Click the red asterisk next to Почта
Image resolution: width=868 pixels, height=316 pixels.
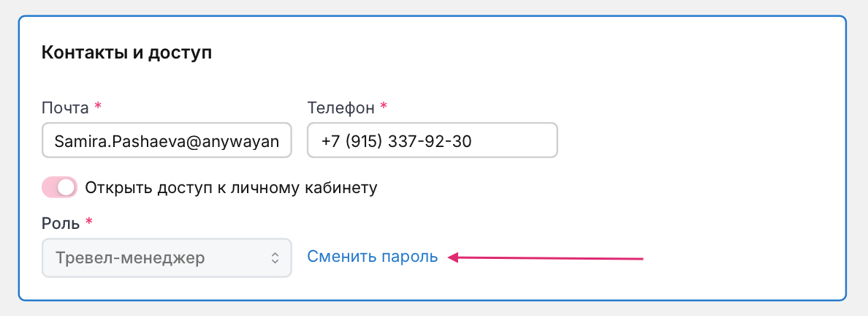point(98,107)
